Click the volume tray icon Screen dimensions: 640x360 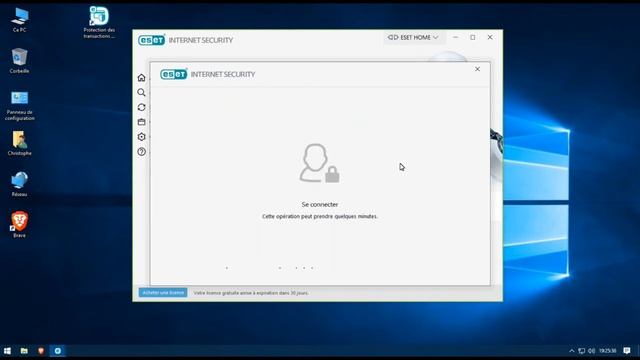(591, 351)
